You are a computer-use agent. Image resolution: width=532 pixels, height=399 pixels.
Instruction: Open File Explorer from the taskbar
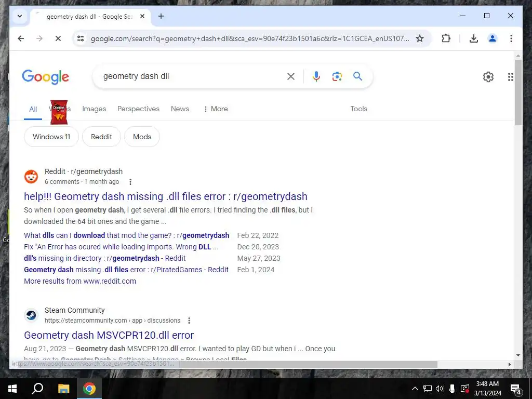(x=63, y=389)
